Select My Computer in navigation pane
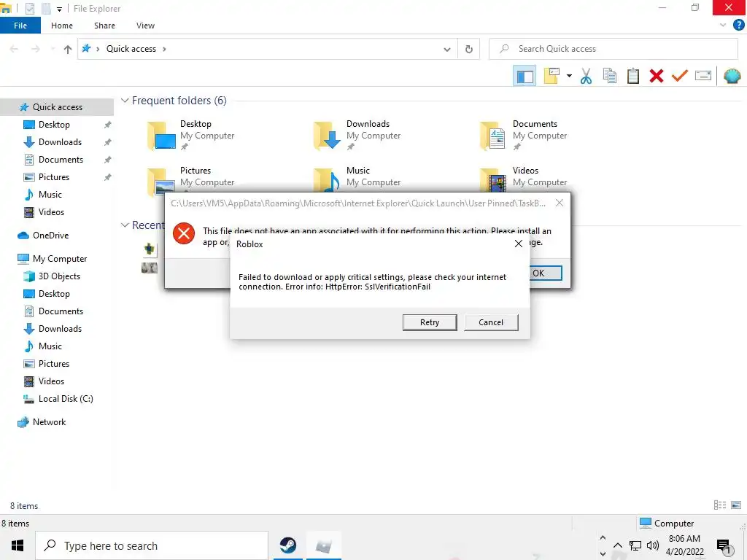747x560 pixels. pos(60,259)
